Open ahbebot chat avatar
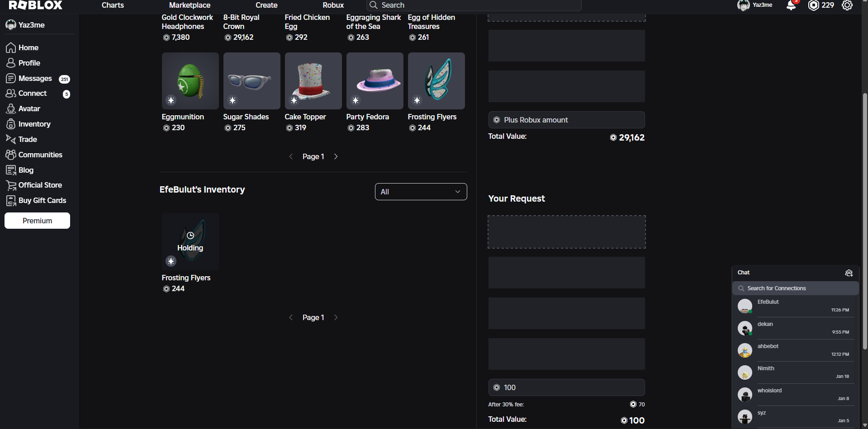 (x=745, y=350)
